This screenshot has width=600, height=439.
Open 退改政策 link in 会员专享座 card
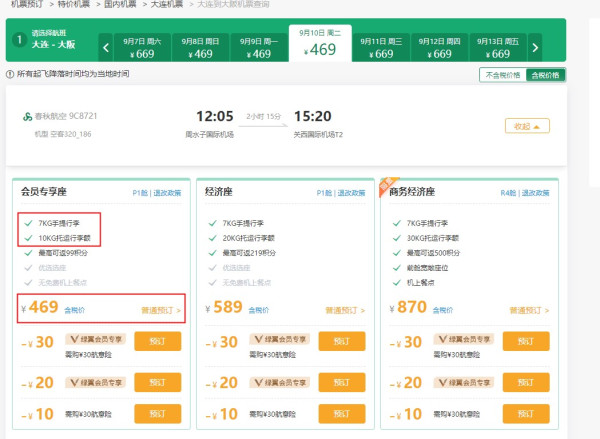pyautogui.click(x=167, y=193)
